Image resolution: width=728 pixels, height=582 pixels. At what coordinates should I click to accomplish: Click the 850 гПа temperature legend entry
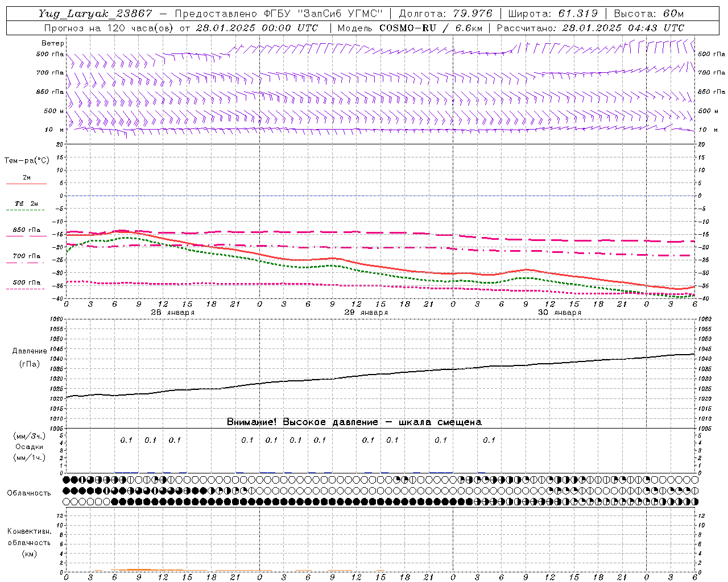click(x=27, y=230)
